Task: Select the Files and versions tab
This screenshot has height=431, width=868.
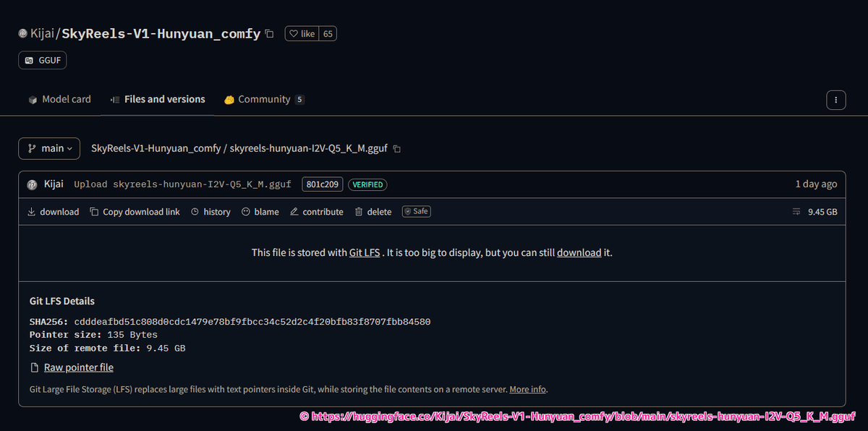Action: tap(158, 99)
